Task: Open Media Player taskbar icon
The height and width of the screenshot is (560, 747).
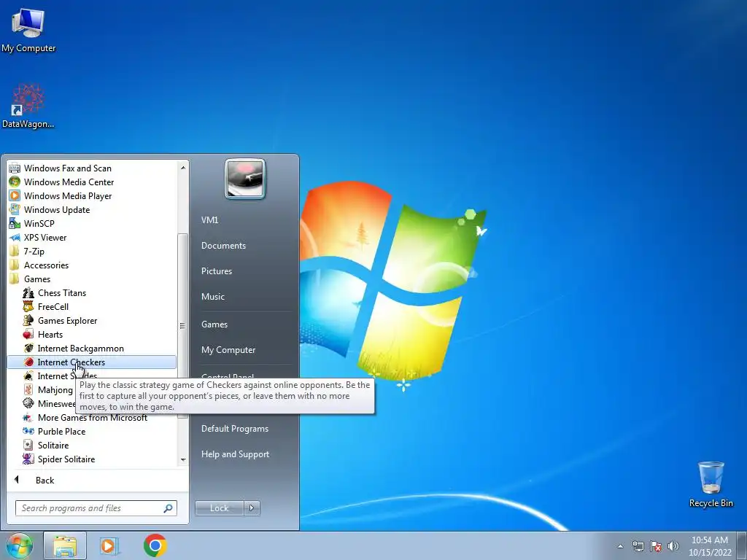Action: click(109, 545)
